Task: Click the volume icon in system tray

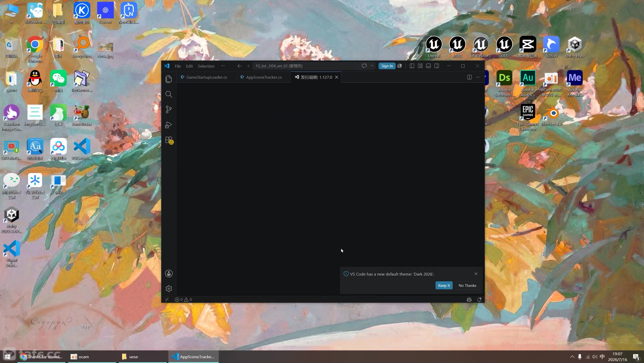Action: tap(595, 357)
